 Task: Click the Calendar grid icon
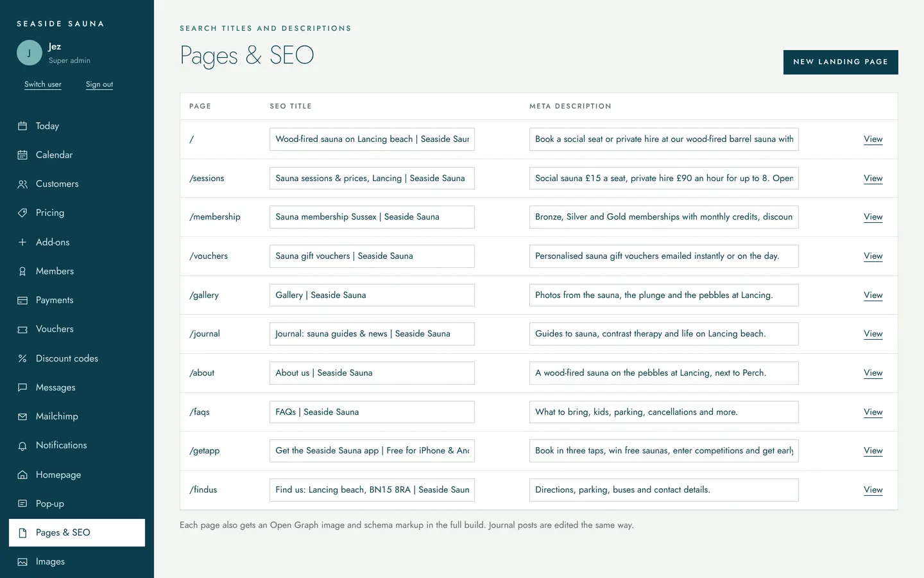22,155
